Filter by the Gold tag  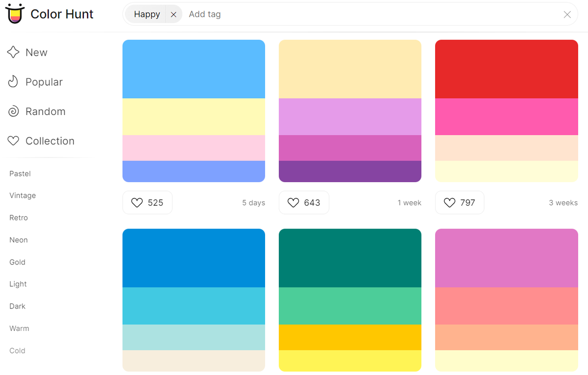(x=17, y=262)
